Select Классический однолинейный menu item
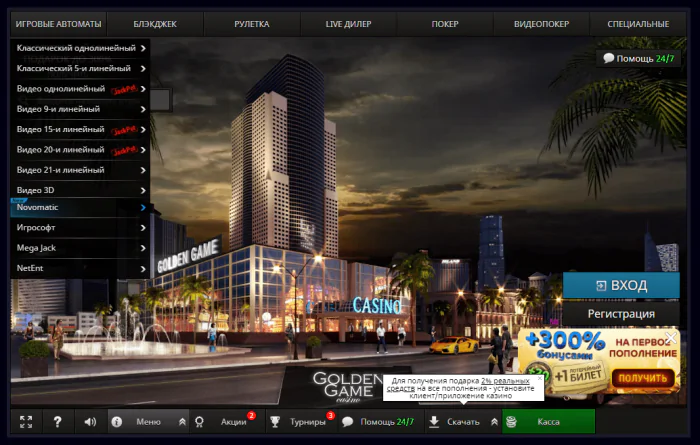This screenshot has height=445, width=700. pyautogui.click(x=80, y=48)
